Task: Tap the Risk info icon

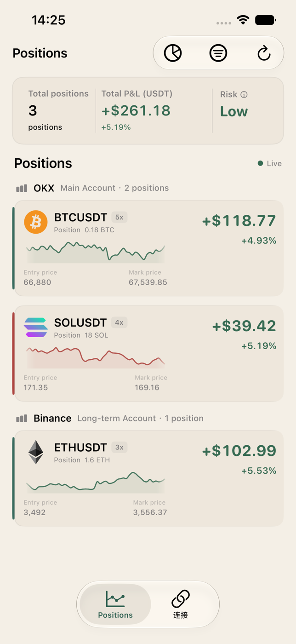Action: [244, 94]
